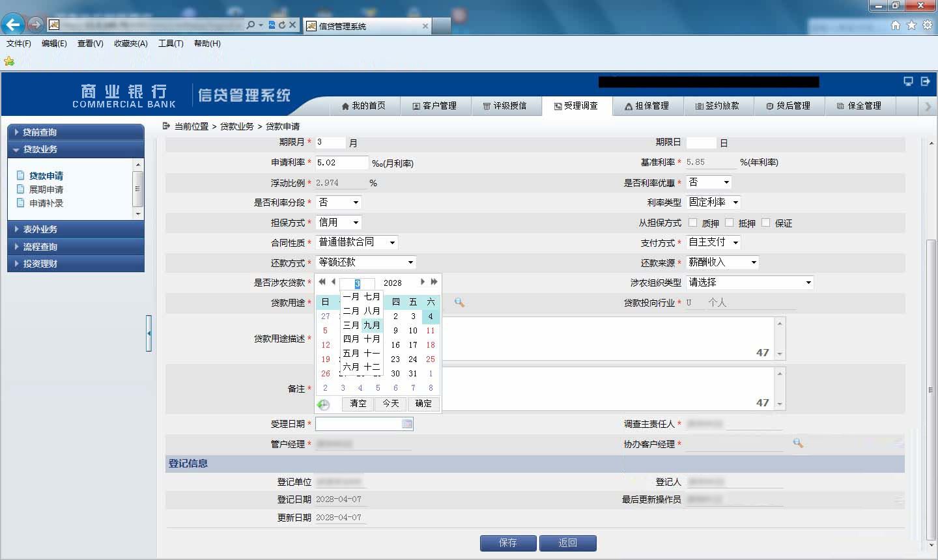938x560 pixels.
Task: Click the 保存 button
Action: tap(508, 543)
